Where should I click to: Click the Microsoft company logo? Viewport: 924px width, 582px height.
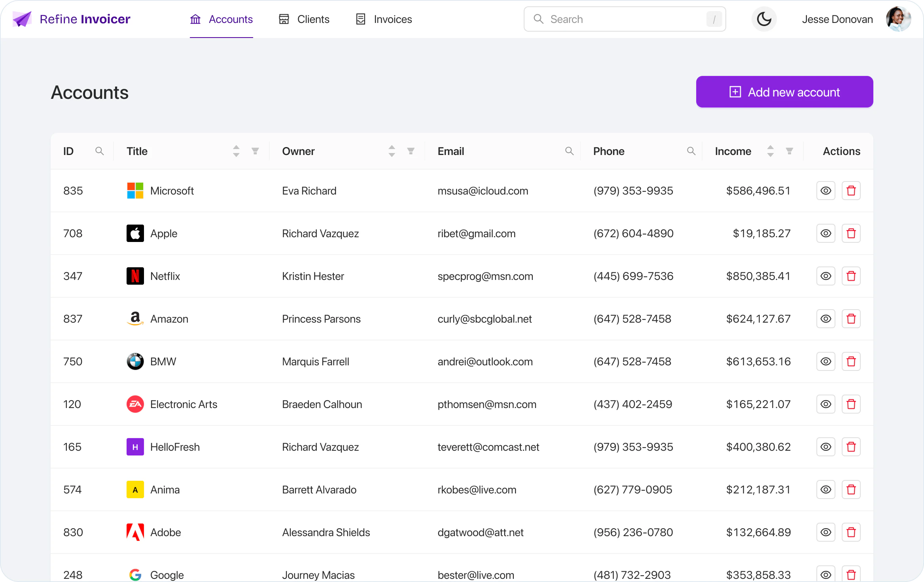tap(135, 191)
